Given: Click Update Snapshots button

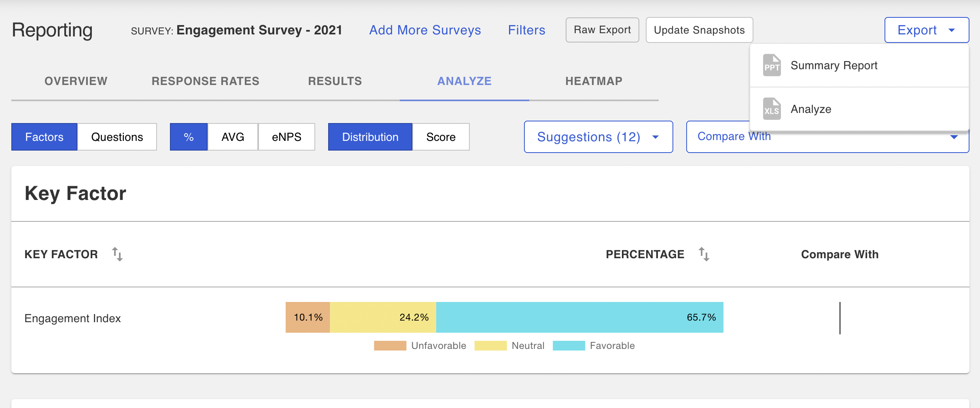Looking at the screenshot, I should 699,30.
